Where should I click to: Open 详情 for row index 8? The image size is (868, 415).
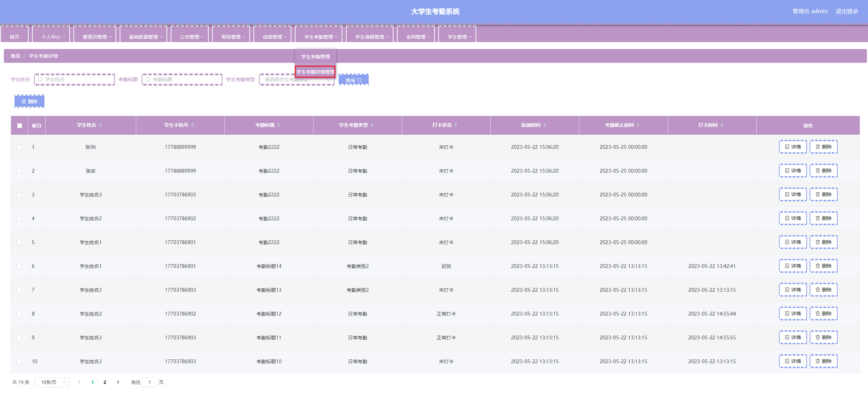coord(793,313)
